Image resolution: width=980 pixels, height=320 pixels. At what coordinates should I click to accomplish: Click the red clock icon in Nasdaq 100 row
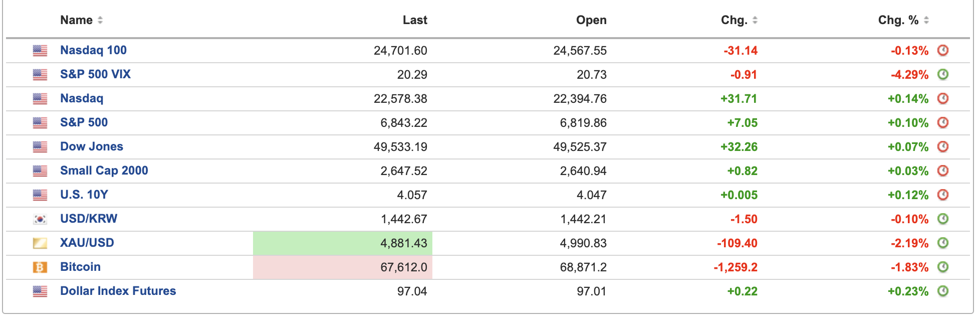943,50
